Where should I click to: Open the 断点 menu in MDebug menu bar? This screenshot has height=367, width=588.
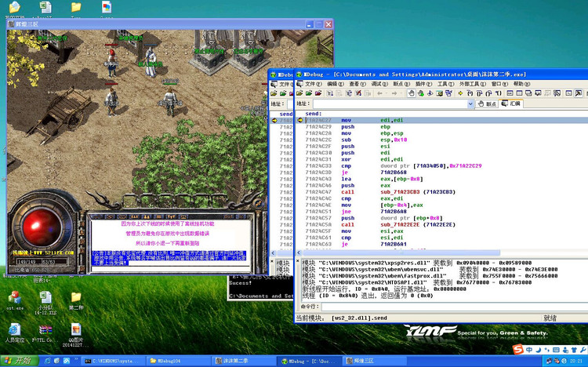(401, 84)
